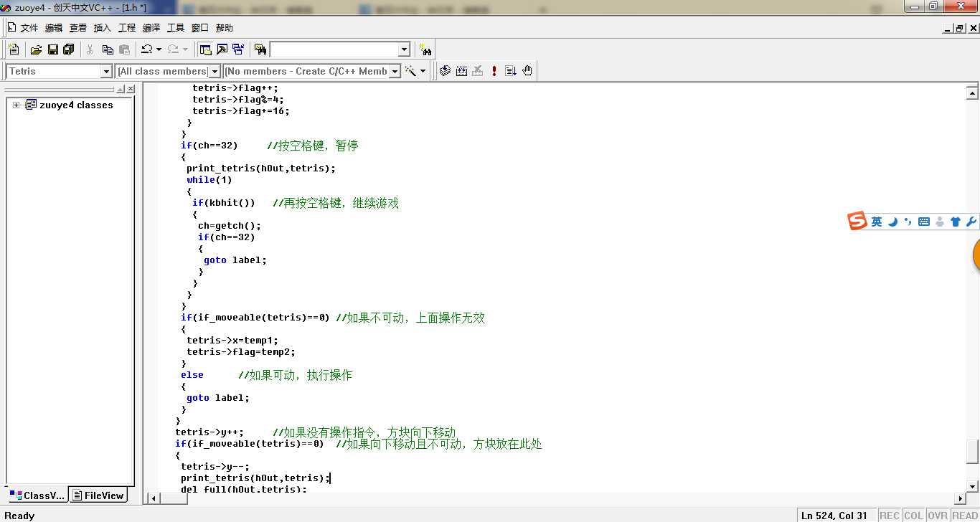Click the REC indicator in status bar

(890, 516)
